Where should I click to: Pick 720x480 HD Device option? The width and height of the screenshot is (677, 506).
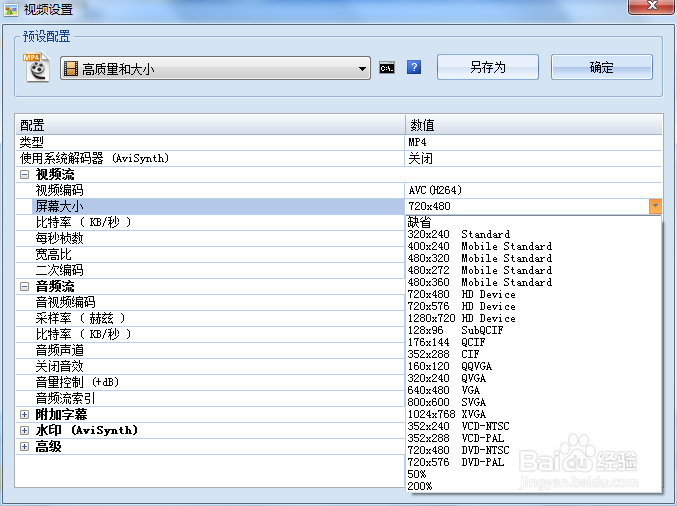coord(533,294)
